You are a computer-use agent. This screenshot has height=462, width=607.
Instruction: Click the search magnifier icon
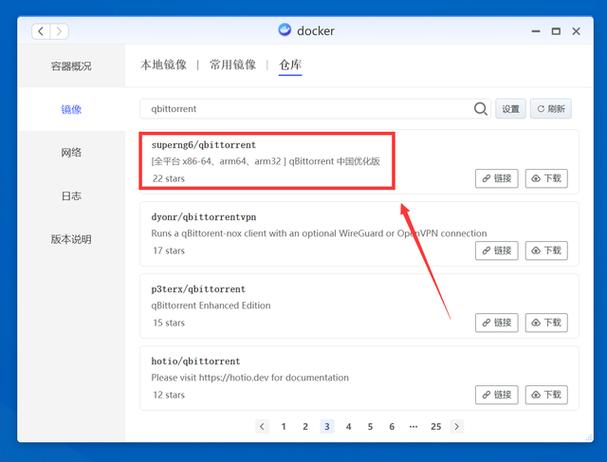(481, 109)
